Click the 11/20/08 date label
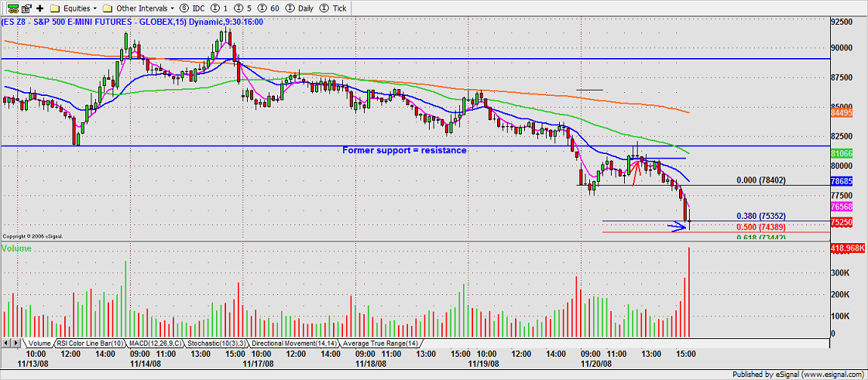The height and width of the screenshot is (380, 868). 596,364
